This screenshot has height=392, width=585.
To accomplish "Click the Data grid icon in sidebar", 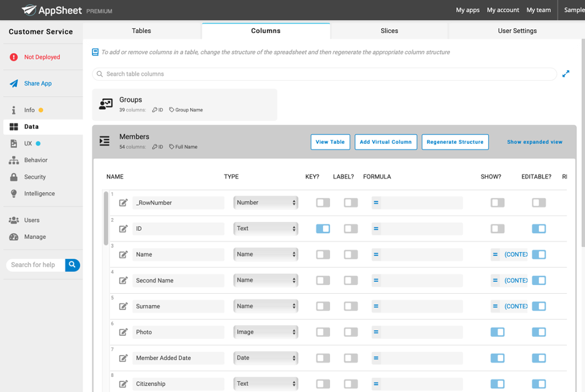I will [14, 127].
